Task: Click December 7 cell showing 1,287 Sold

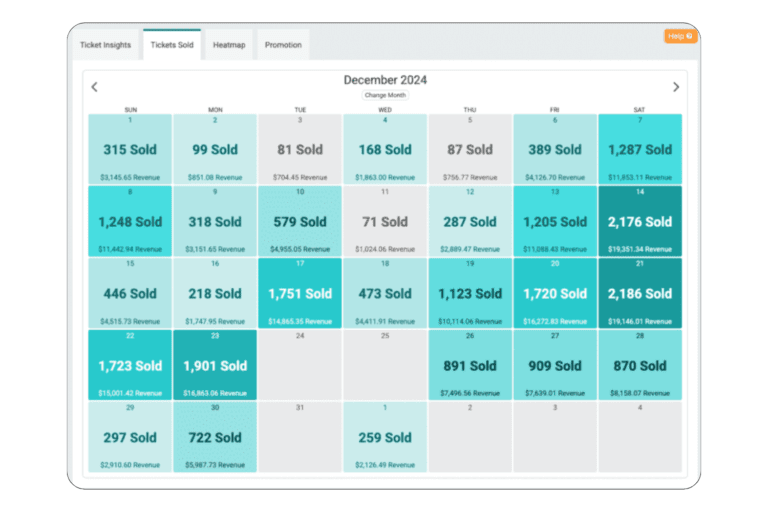Action: pyautogui.click(x=640, y=150)
